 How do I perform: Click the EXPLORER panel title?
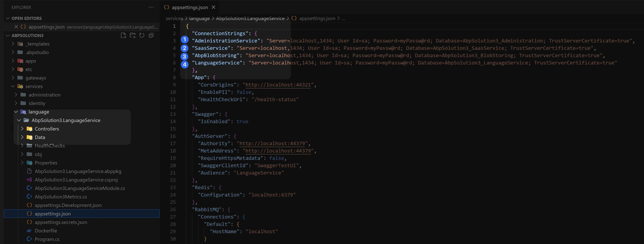(21, 7)
